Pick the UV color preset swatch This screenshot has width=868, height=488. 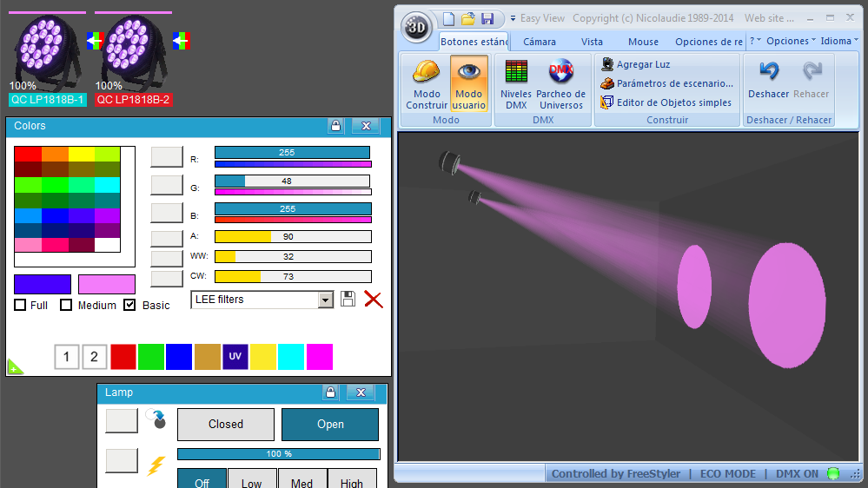tap(235, 356)
